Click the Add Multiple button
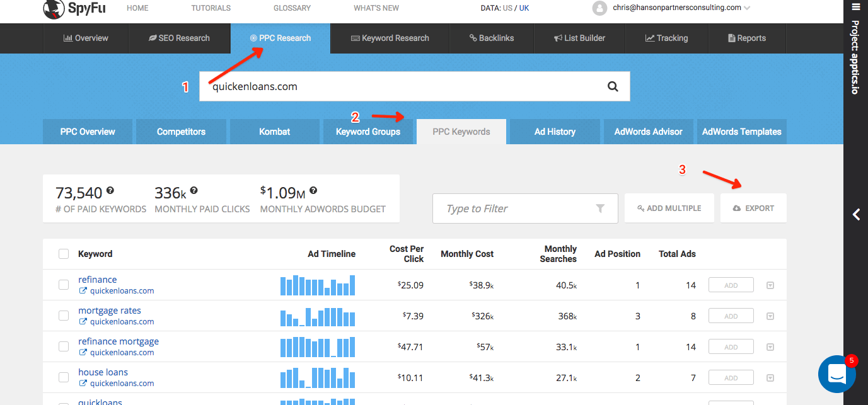868x405 pixels. click(x=669, y=208)
